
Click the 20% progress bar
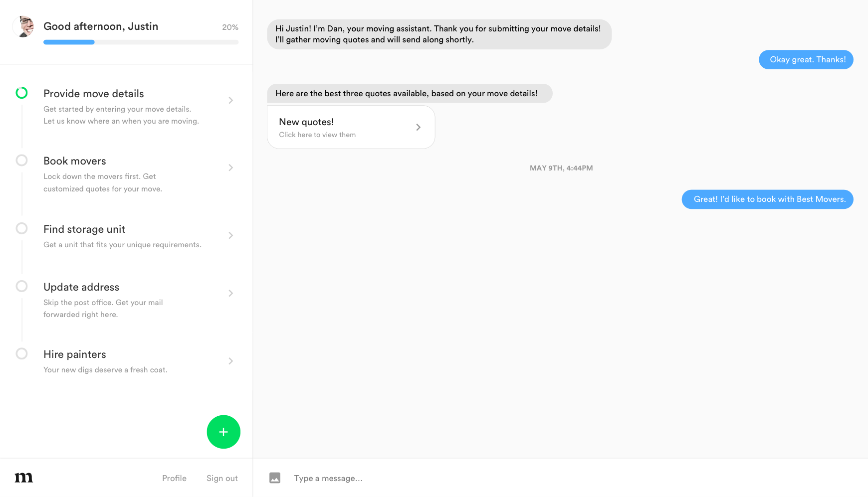click(x=141, y=42)
